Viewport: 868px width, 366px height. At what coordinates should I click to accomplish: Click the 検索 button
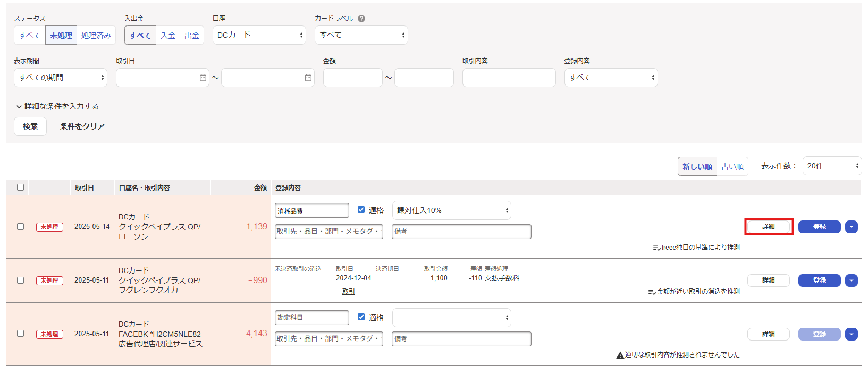pyautogui.click(x=30, y=126)
